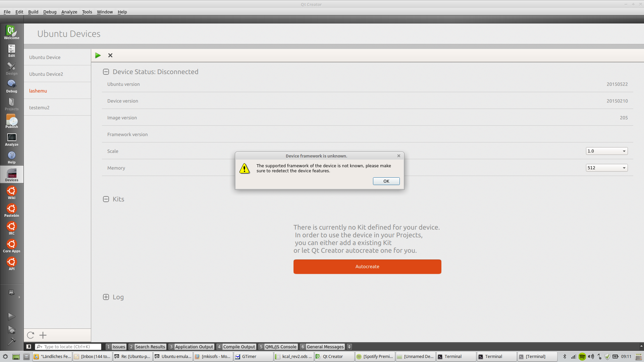Expand the Log section
Image resolution: width=644 pixels, height=362 pixels.
tap(106, 297)
